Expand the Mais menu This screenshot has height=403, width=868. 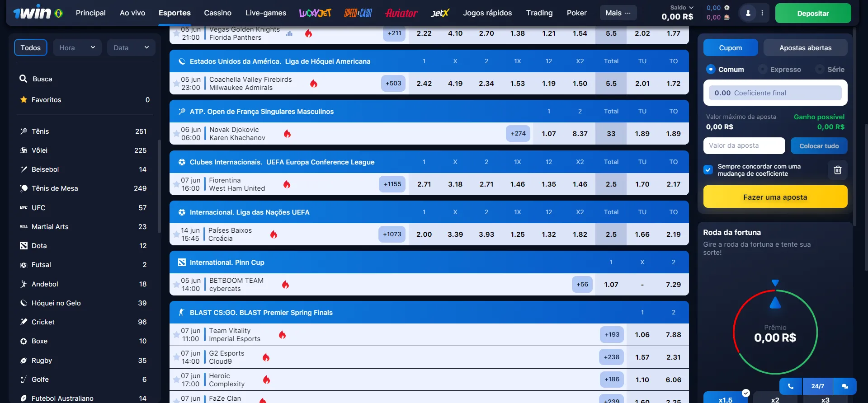pos(618,13)
